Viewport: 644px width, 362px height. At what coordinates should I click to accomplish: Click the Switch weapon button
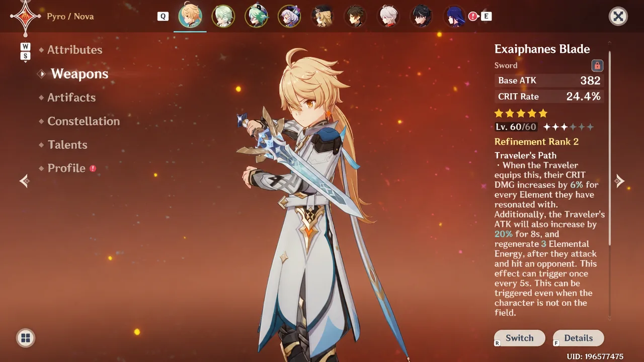520,338
